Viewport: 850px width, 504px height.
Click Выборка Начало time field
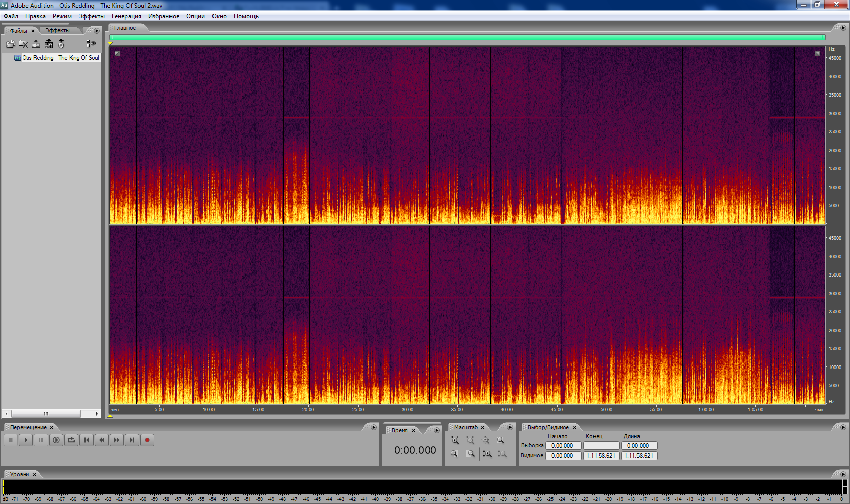(563, 446)
